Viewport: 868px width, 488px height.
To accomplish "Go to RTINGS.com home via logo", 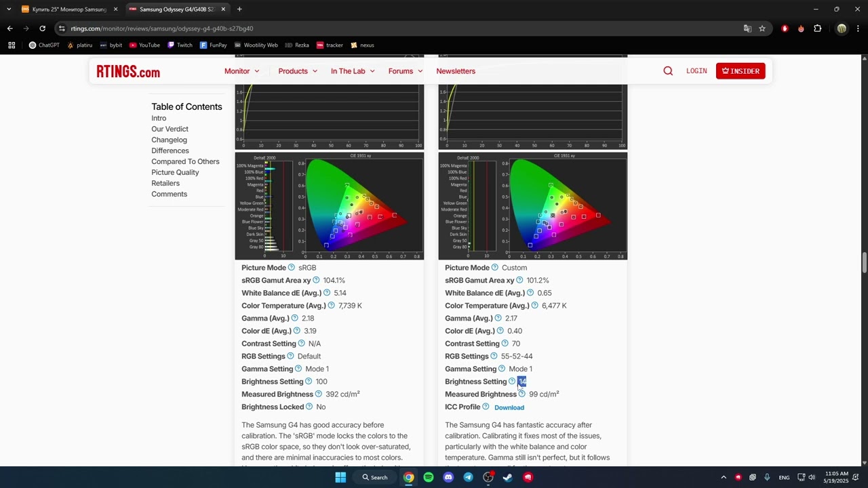I will (x=128, y=71).
